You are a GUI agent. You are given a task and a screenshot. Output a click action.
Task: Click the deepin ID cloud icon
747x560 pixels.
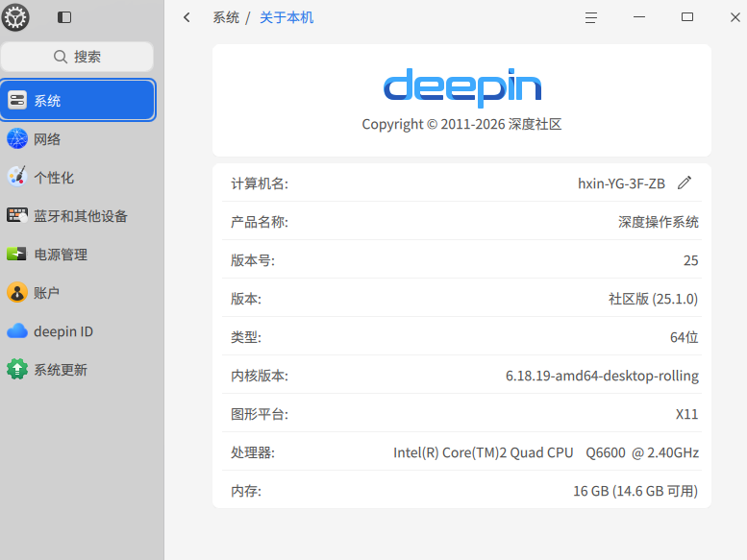pyautogui.click(x=17, y=330)
